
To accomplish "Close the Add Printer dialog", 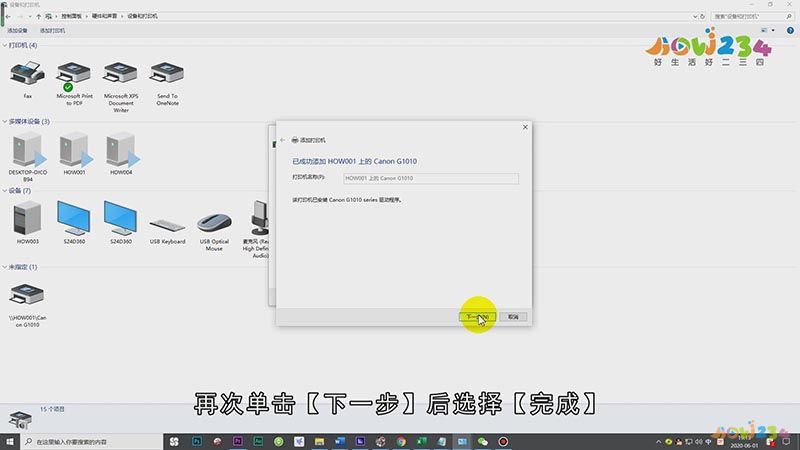I will [x=525, y=127].
